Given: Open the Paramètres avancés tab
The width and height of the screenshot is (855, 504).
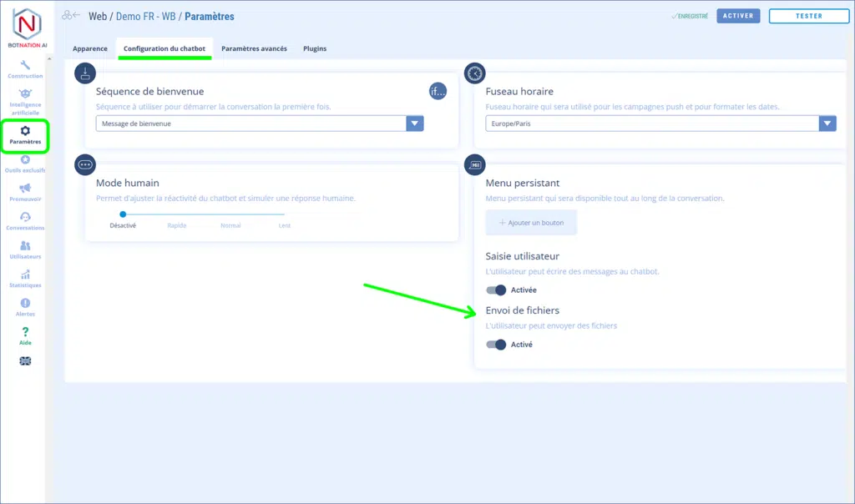Looking at the screenshot, I should click(254, 48).
